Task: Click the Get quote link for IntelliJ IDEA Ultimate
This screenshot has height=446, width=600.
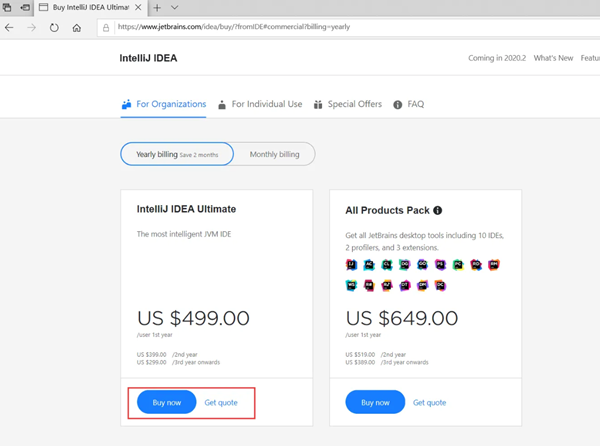Action: (x=221, y=402)
